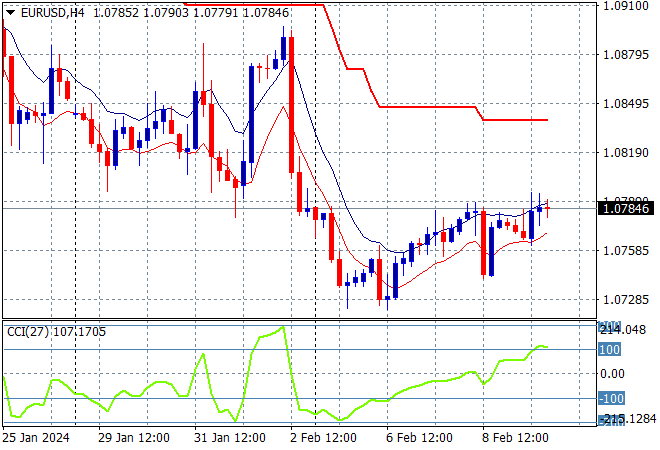Click the CCI -100 level label

[612, 398]
